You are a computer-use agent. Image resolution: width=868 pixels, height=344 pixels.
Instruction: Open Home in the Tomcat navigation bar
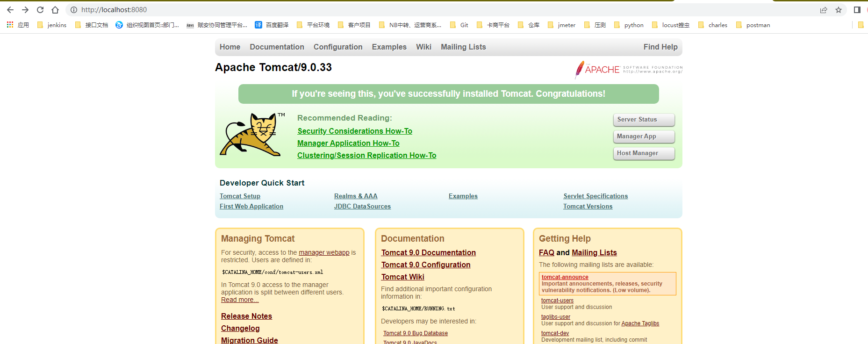(230, 47)
